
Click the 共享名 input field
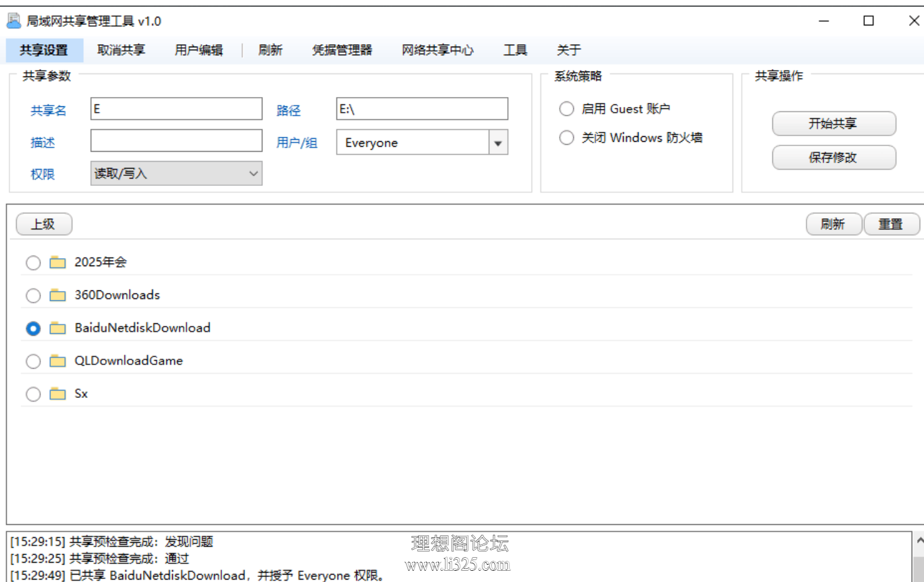click(177, 109)
